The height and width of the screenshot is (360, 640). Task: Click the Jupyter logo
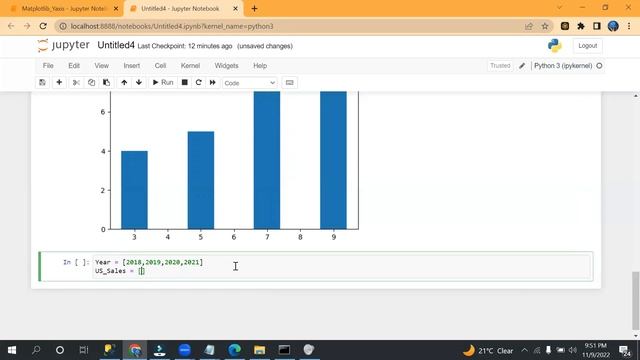63,45
